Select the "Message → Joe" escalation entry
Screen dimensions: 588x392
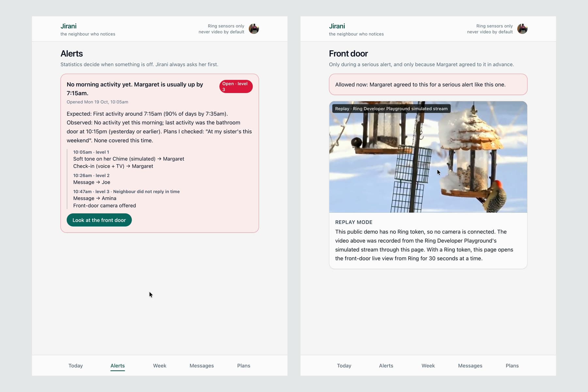[x=92, y=182]
